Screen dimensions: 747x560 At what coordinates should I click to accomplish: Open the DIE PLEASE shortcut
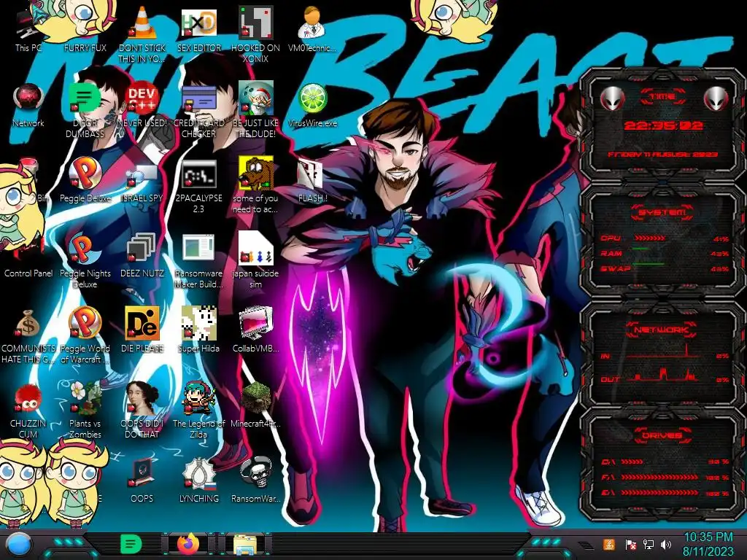pos(142,330)
